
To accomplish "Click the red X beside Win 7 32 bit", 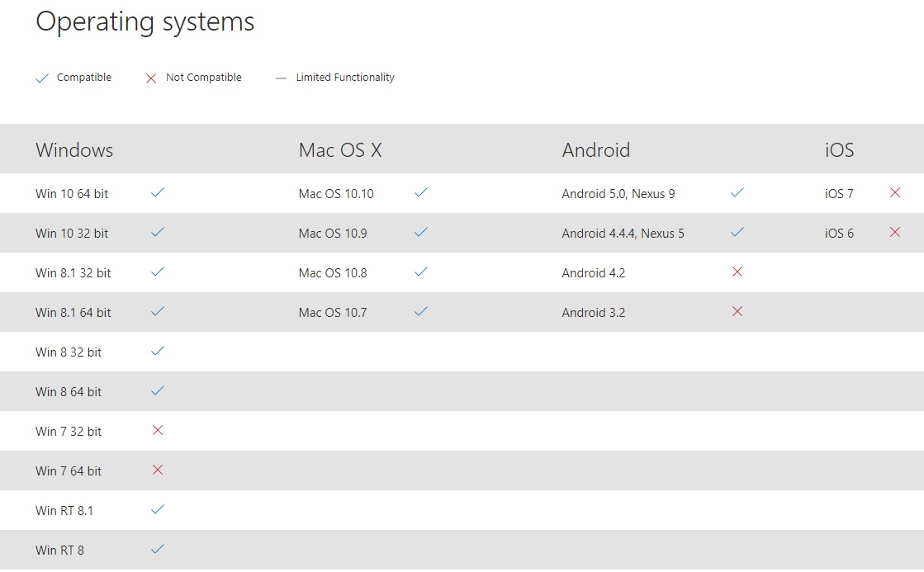I will 158,430.
